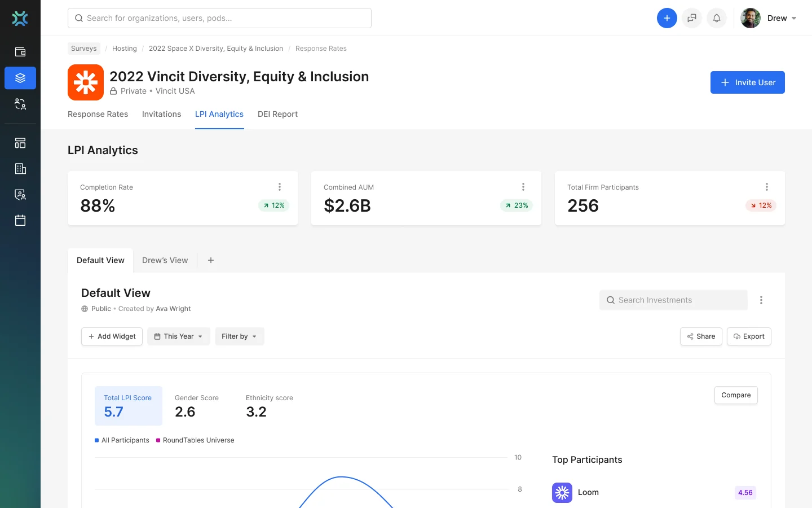The image size is (812, 508).
Task: Click the Invite User button
Action: click(748, 82)
